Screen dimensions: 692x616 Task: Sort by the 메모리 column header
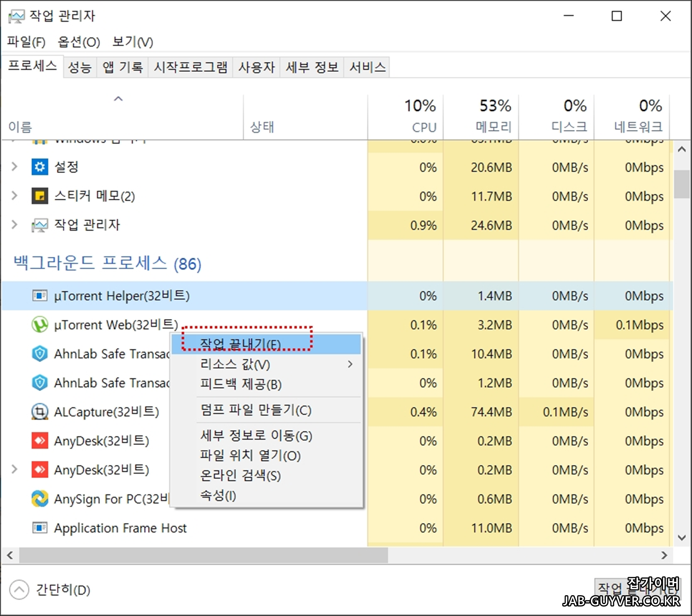(x=481, y=117)
